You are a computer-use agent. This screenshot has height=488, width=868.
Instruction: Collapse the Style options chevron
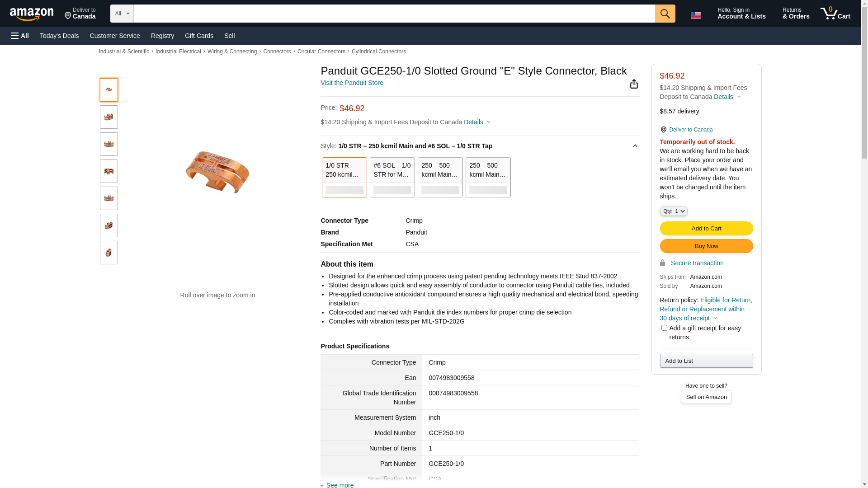point(635,146)
